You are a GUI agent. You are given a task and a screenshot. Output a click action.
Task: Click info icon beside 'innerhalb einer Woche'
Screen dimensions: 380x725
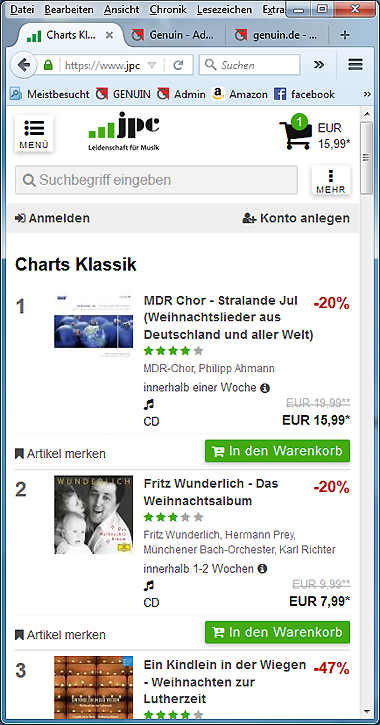click(265, 387)
